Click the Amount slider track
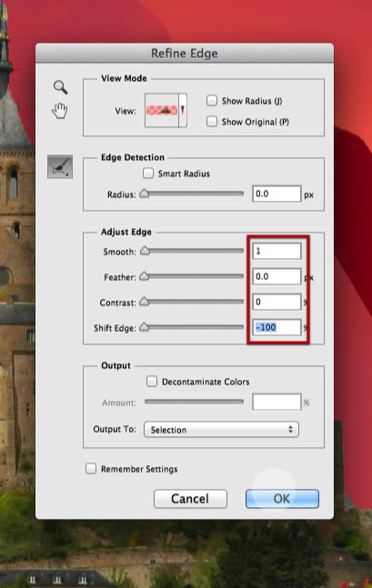 point(194,402)
